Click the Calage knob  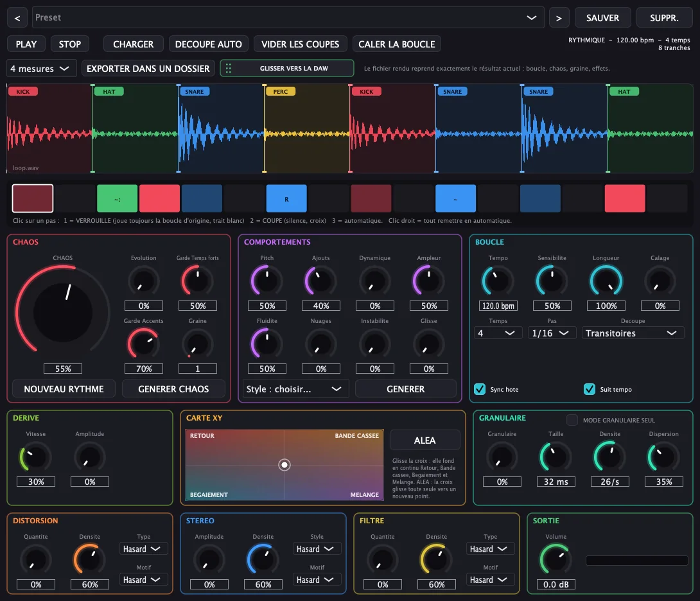coord(660,281)
